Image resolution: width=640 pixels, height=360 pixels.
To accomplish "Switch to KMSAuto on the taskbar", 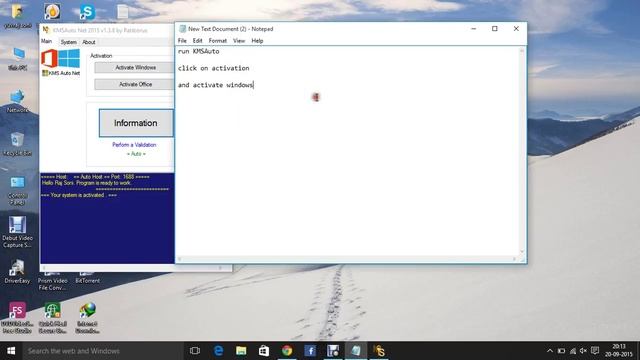I will [379, 351].
